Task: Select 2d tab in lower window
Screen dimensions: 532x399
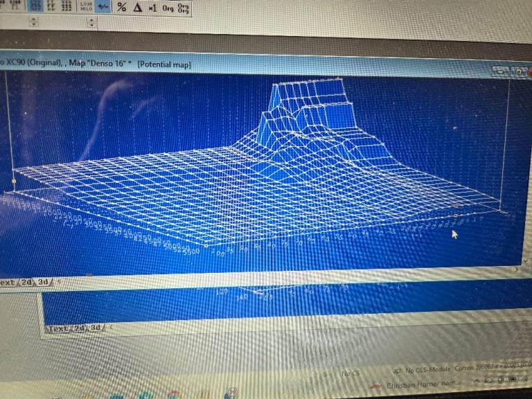Action: click(79, 328)
